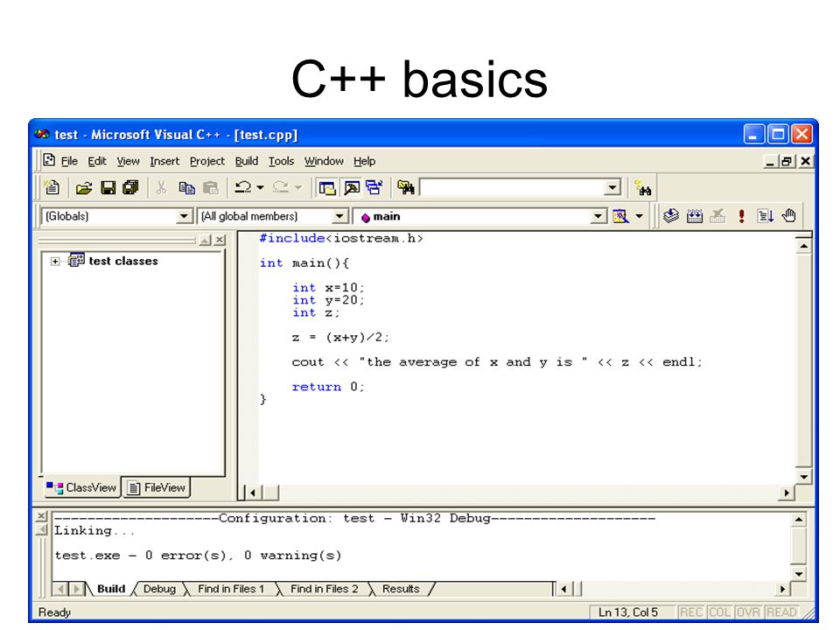Screen dimensions: 840x630
Task: Open the Insert menu
Action: click(x=164, y=161)
